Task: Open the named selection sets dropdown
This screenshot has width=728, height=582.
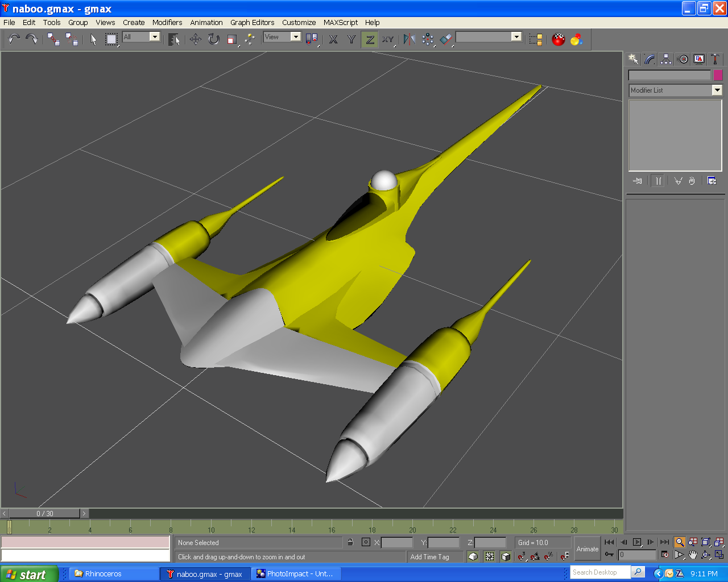Action: [x=489, y=36]
